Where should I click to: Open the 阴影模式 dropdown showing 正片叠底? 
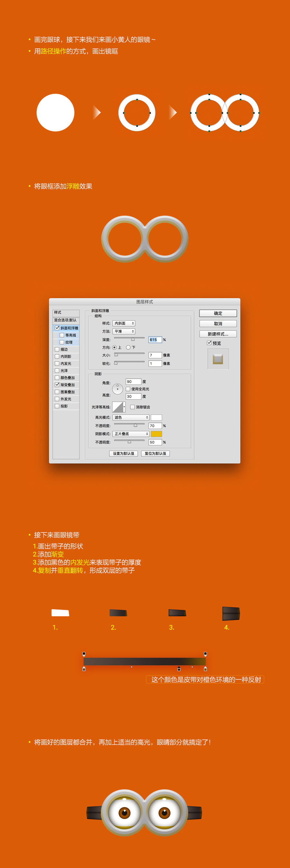tap(131, 434)
